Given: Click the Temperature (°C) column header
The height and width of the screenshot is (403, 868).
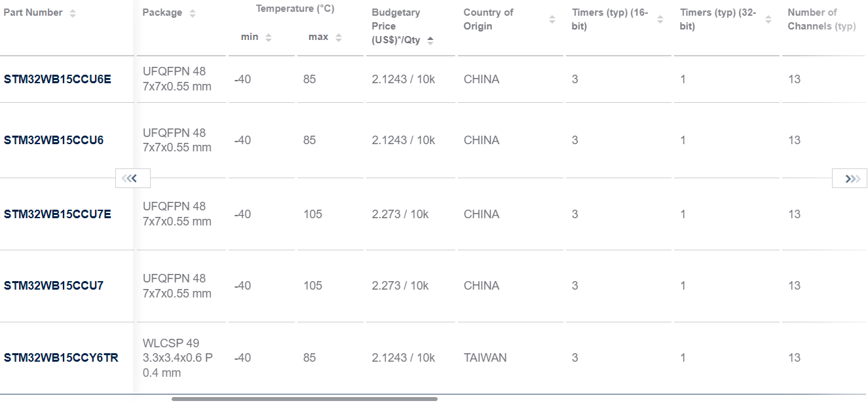Looking at the screenshot, I should click(295, 9).
